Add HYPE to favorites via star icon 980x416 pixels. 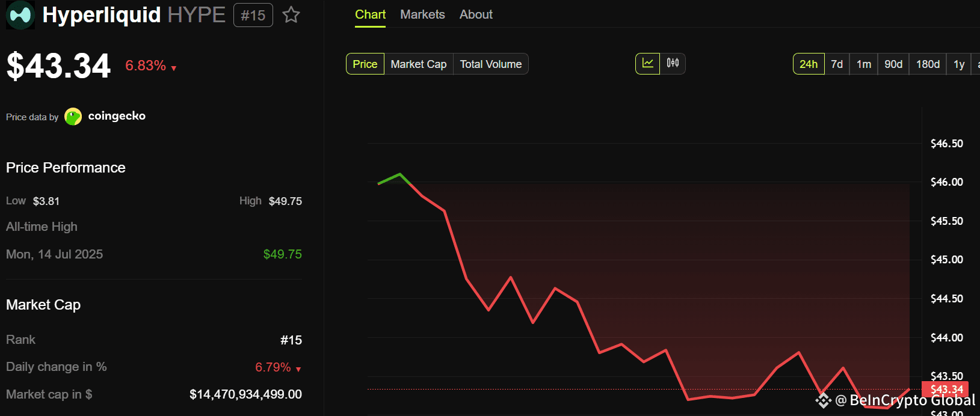(291, 14)
